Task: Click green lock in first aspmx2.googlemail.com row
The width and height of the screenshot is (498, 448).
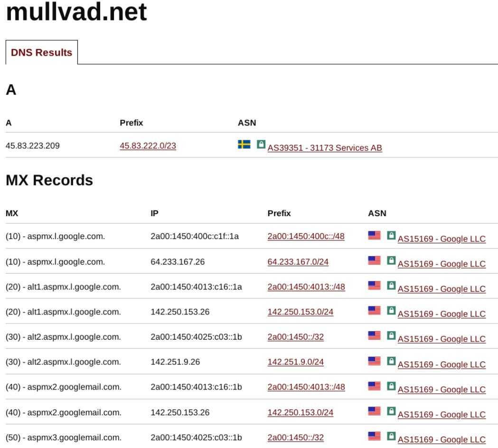Action: point(391,386)
